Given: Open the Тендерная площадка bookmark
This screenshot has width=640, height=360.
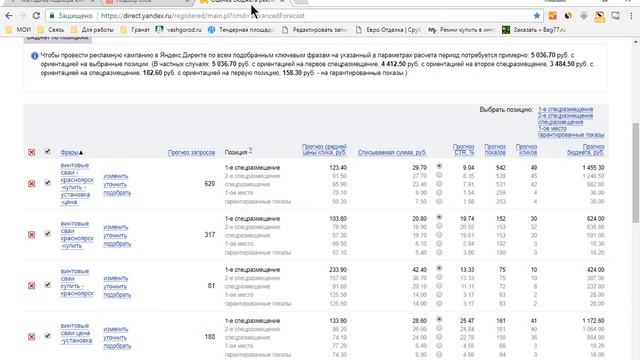Looking at the screenshot, I should point(240,30).
